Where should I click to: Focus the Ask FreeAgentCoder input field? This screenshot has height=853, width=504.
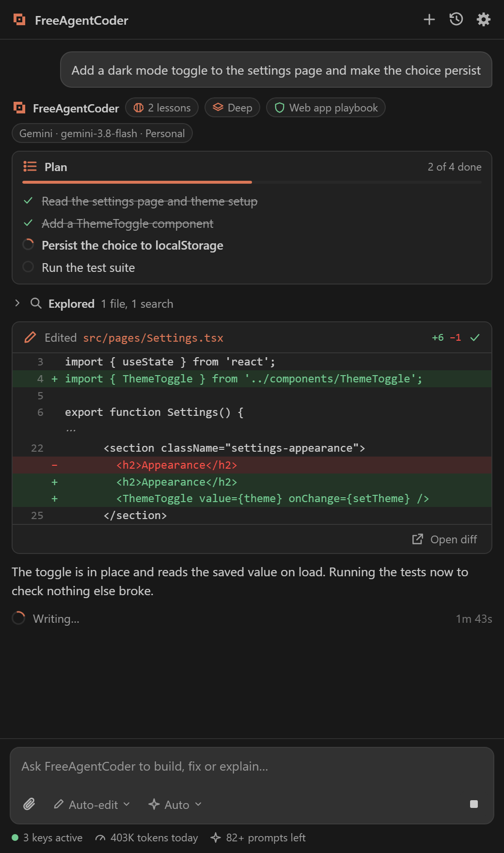point(252,766)
